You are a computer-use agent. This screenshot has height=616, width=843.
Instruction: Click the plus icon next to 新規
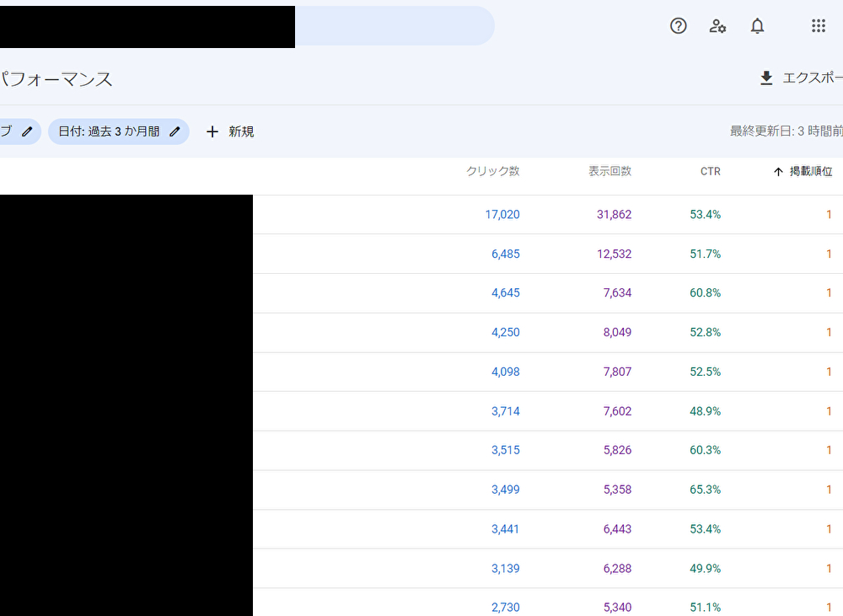(212, 131)
